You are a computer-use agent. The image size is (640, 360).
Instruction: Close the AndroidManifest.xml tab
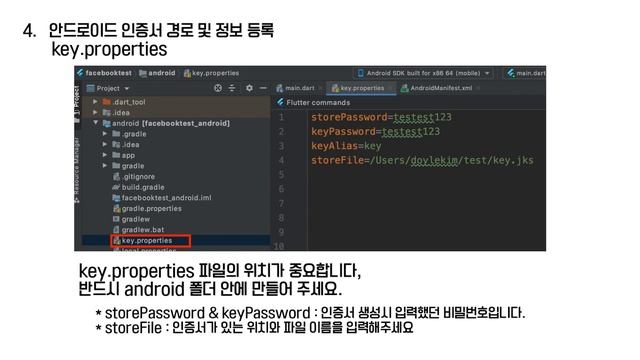[x=478, y=88]
